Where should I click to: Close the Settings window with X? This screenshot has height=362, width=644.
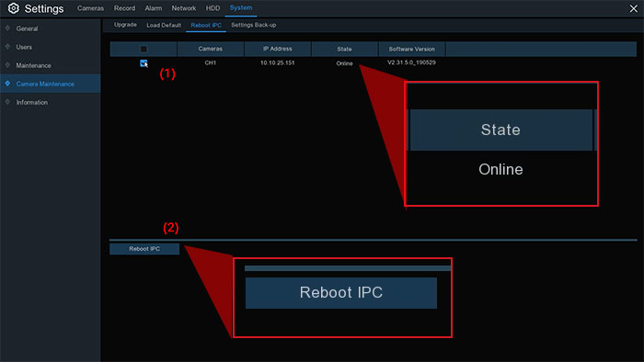[633, 8]
